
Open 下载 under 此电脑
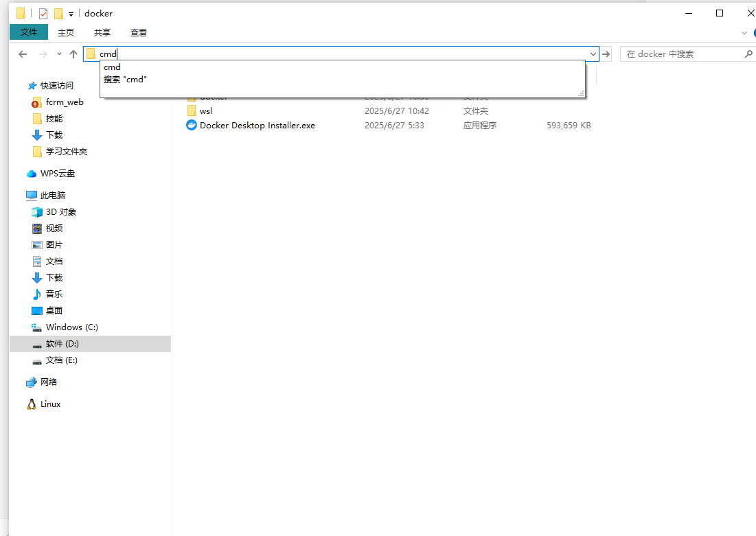(x=54, y=278)
